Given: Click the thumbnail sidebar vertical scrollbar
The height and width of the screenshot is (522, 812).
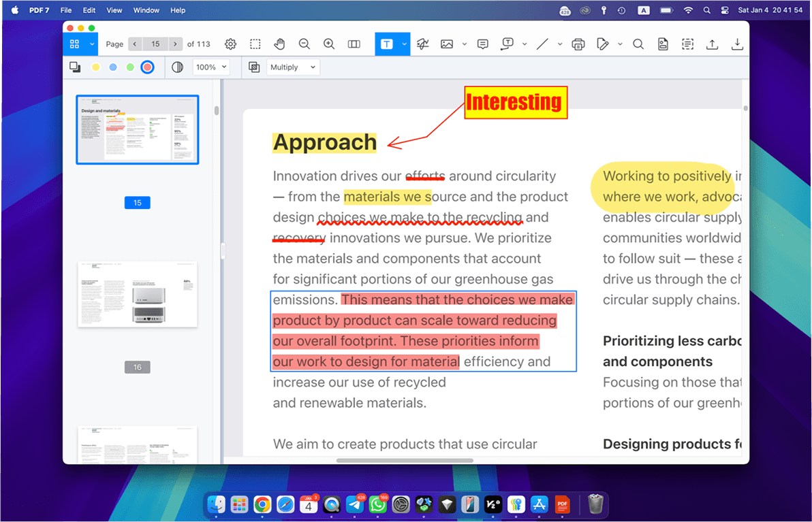Looking at the screenshot, I should click(x=217, y=111).
